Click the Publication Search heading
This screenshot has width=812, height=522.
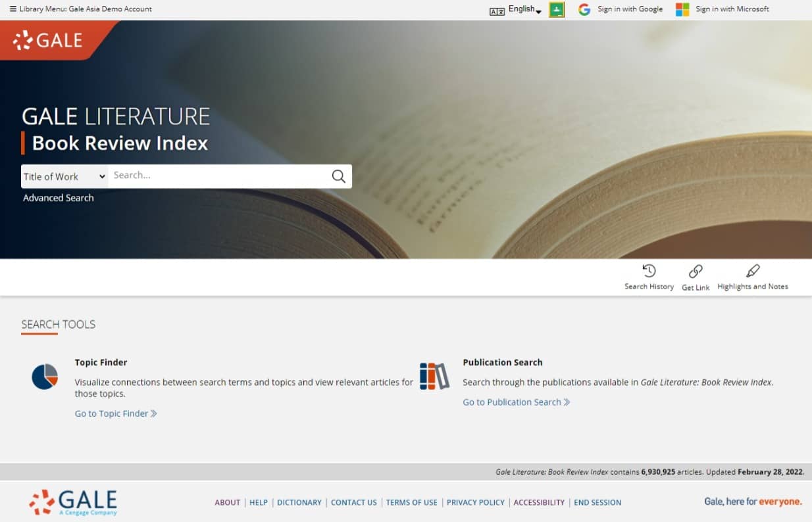click(x=503, y=362)
